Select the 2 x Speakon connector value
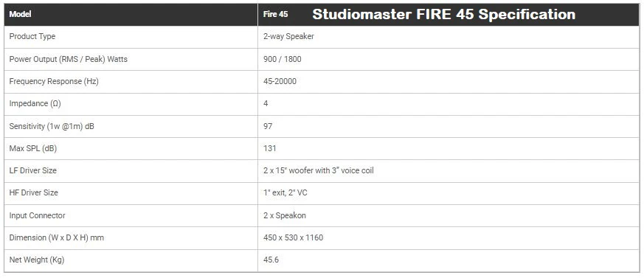The height and width of the screenshot is (278, 644). click(x=285, y=215)
